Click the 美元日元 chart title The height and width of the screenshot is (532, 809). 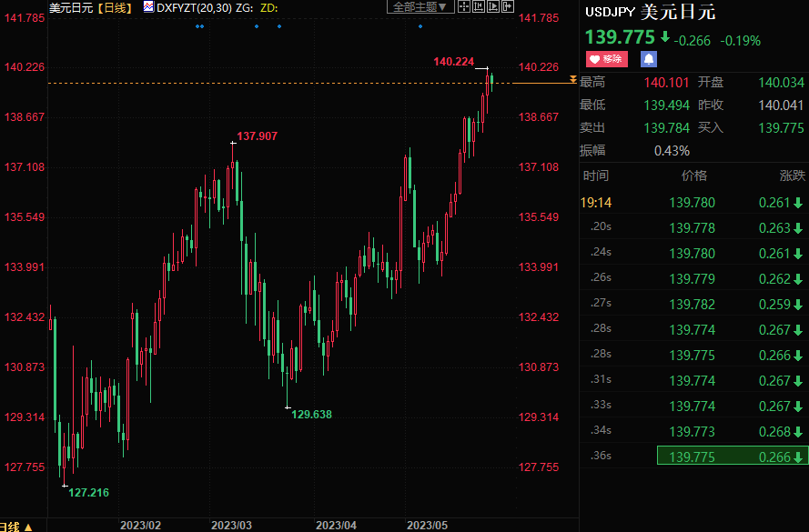pos(71,8)
